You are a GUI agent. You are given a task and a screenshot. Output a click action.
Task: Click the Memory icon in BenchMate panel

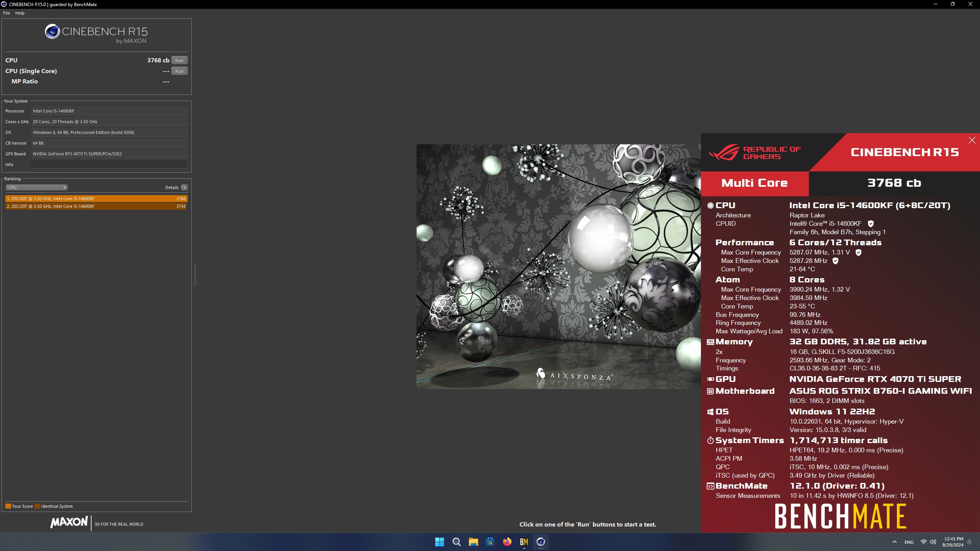[x=710, y=342]
